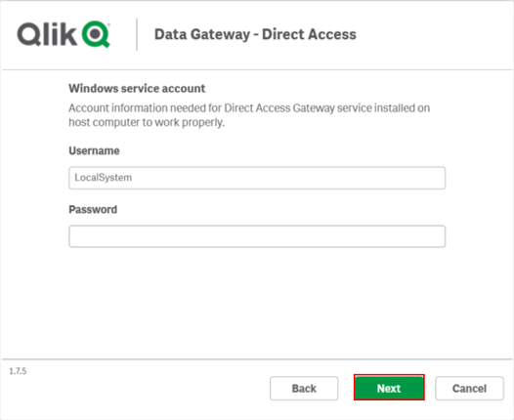Click the 1.7.5 version number
The height and width of the screenshot is (420, 514).
[x=18, y=371]
